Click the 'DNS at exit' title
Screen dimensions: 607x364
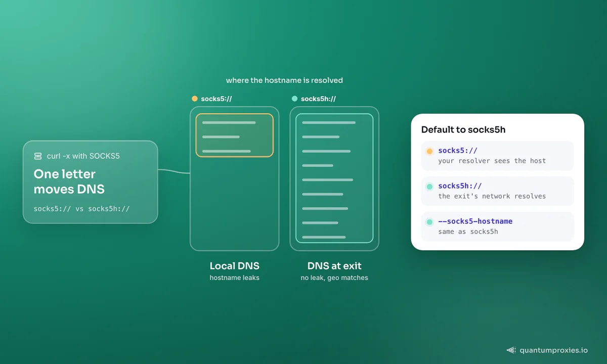coord(334,266)
